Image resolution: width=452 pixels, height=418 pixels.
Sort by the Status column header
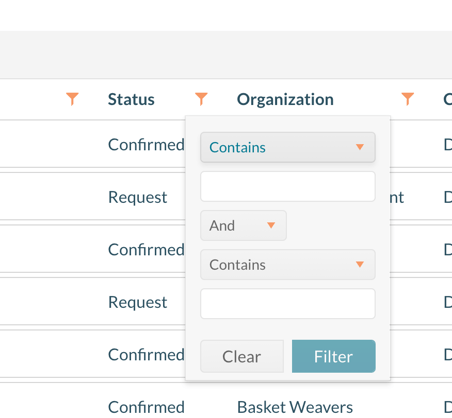[131, 99]
